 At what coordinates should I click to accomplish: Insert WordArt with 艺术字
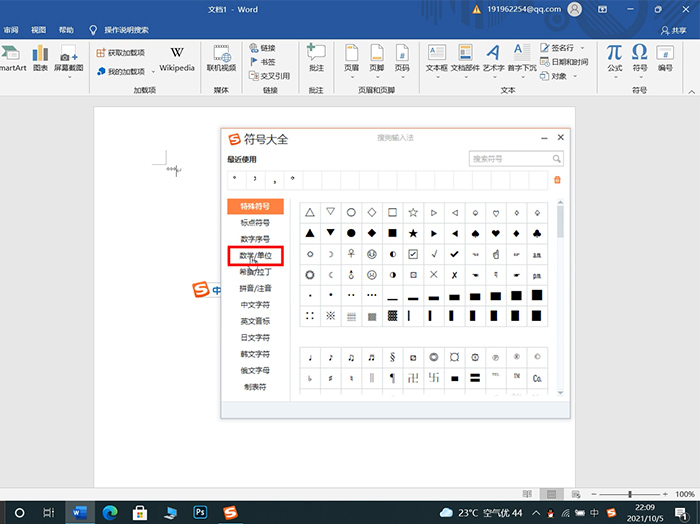click(493, 61)
